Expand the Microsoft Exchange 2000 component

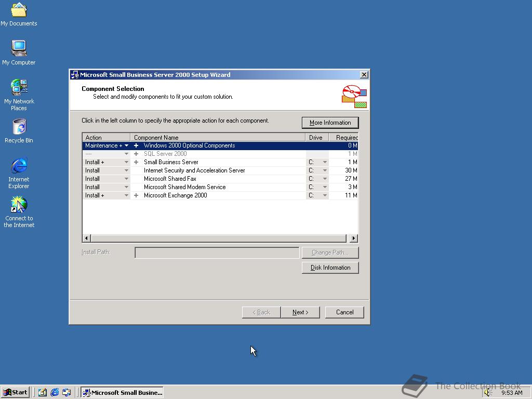(136, 195)
